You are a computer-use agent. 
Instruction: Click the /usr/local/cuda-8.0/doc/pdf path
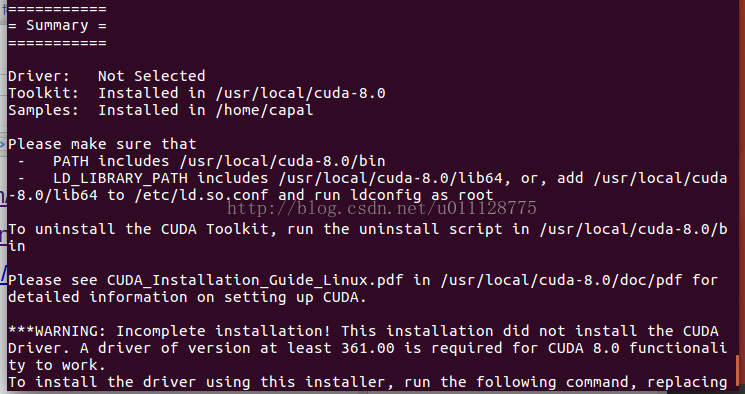[x=562, y=280]
